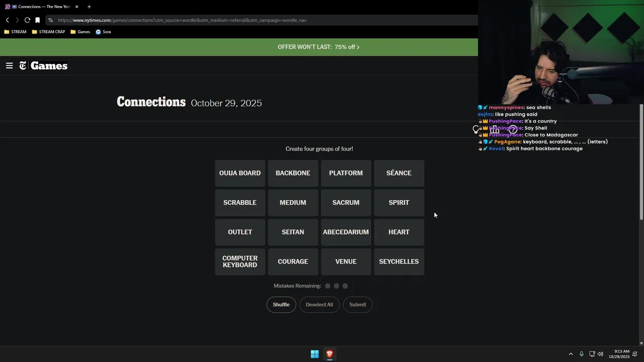This screenshot has height=362, width=644.
Task: Click the Submit button
Action: tap(358, 305)
